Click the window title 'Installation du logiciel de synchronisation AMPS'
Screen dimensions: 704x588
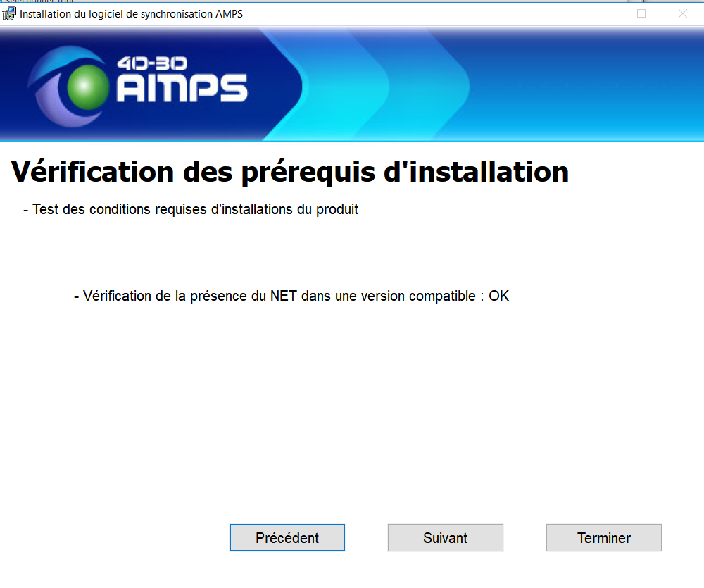[x=131, y=14]
